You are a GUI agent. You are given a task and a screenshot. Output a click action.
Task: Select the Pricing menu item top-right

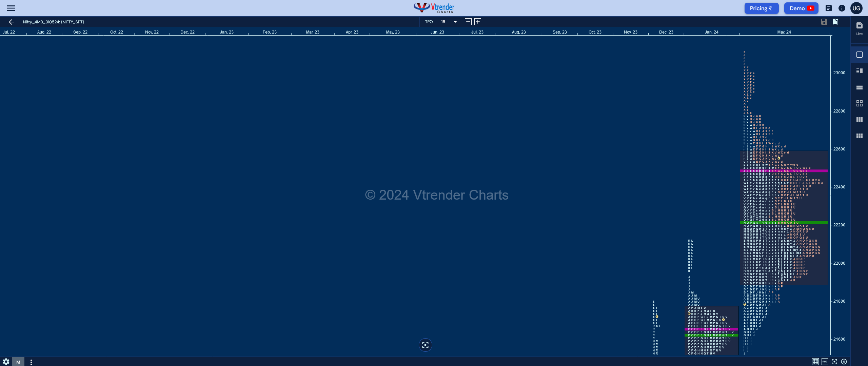tap(761, 8)
